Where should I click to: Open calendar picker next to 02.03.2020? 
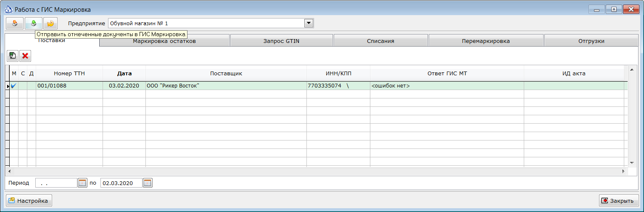(148, 183)
